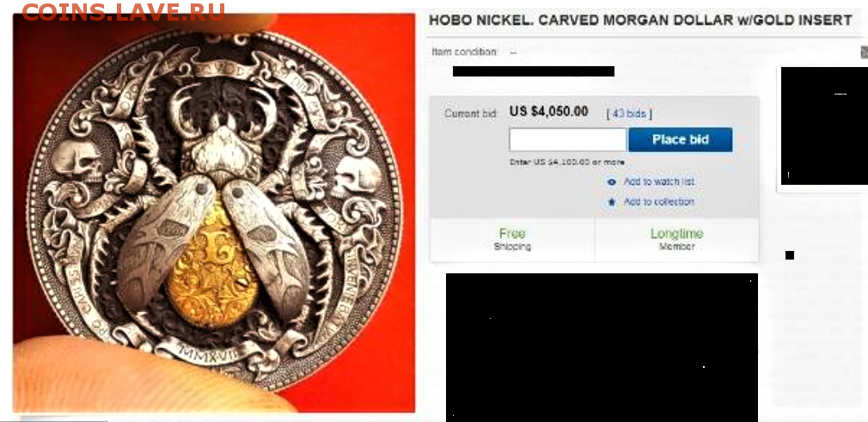
Task: Click the large black panel below shipping info
Action: coord(602,347)
